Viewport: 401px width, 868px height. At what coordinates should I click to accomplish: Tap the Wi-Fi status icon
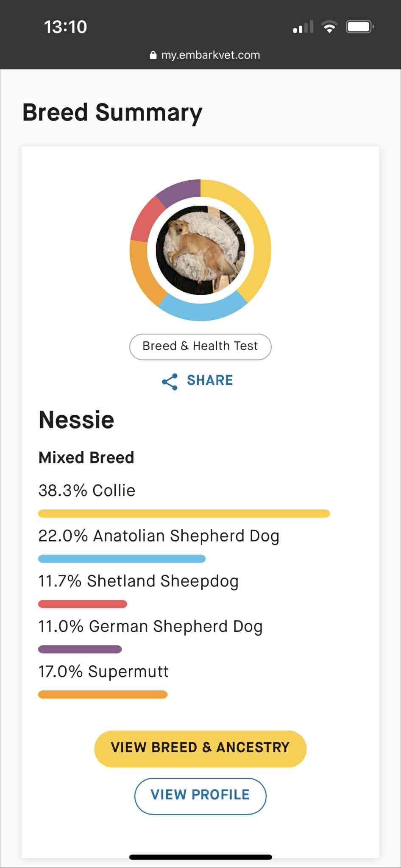coord(329,27)
